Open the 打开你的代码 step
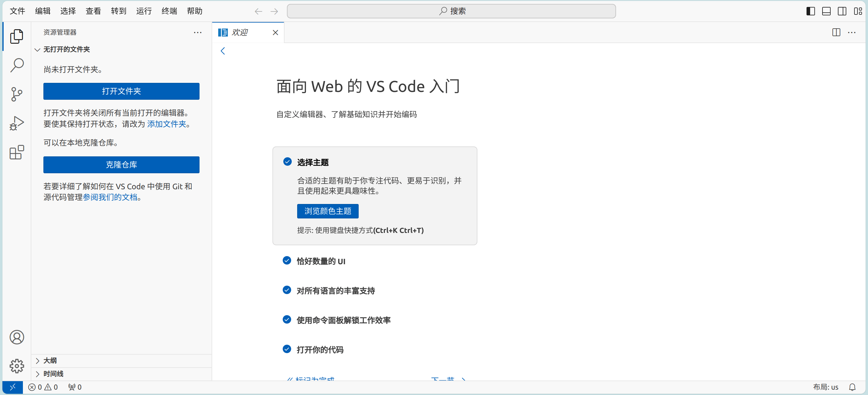 click(320, 350)
